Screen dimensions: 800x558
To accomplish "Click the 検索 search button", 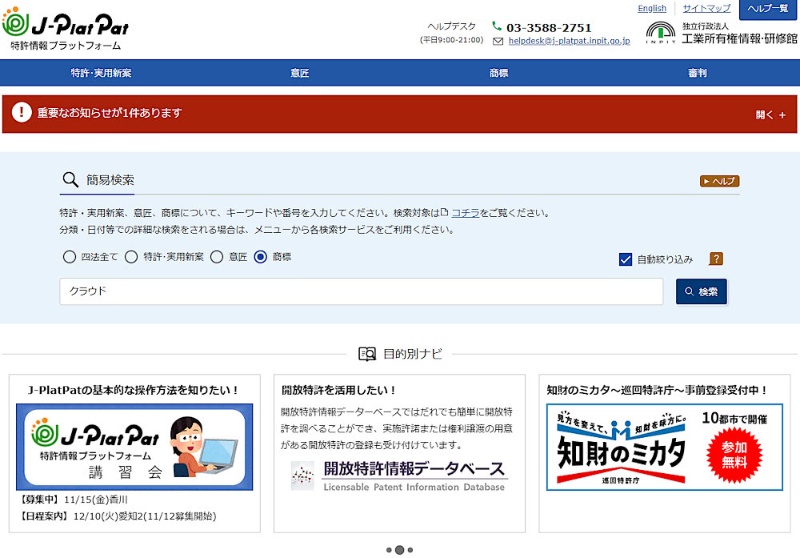I will 701,291.
